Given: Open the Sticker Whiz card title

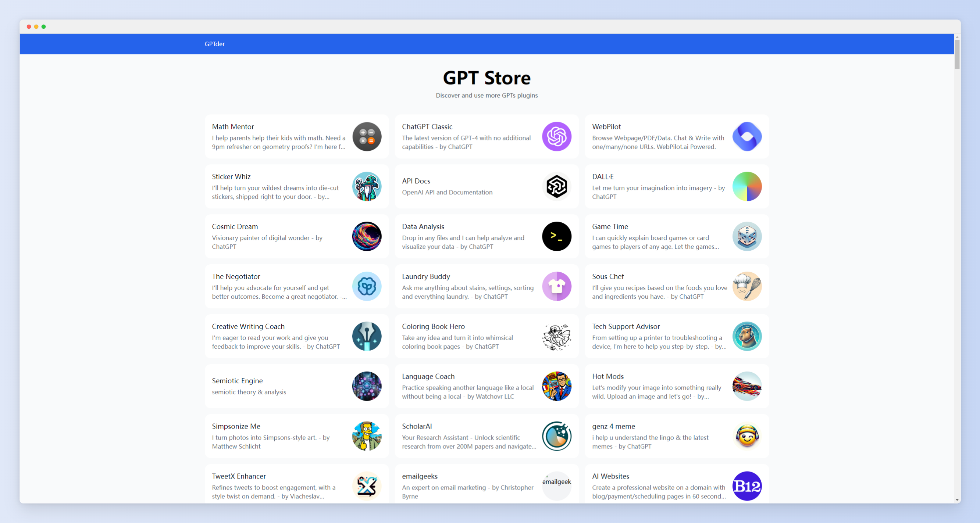Looking at the screenshot, I should [x=231, y=176].
